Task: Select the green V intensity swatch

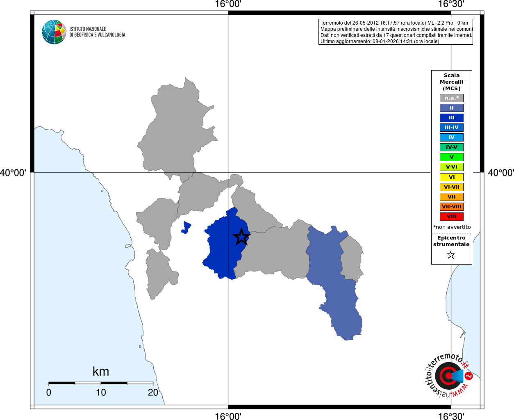Action: (451, 157)
